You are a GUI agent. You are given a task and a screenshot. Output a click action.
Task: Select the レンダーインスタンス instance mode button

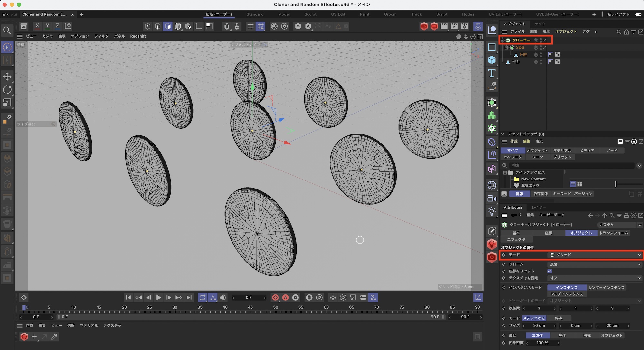(606, 288)
